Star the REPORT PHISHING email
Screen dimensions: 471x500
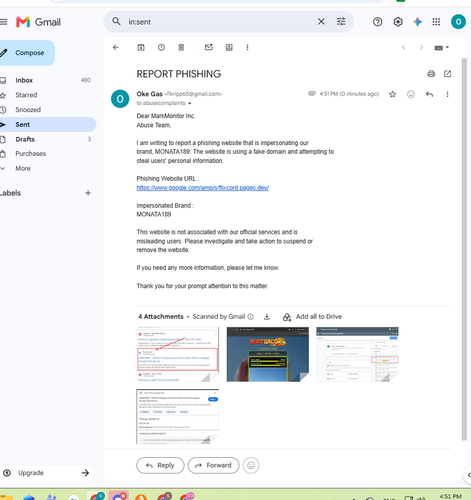(x=393, y=94)
